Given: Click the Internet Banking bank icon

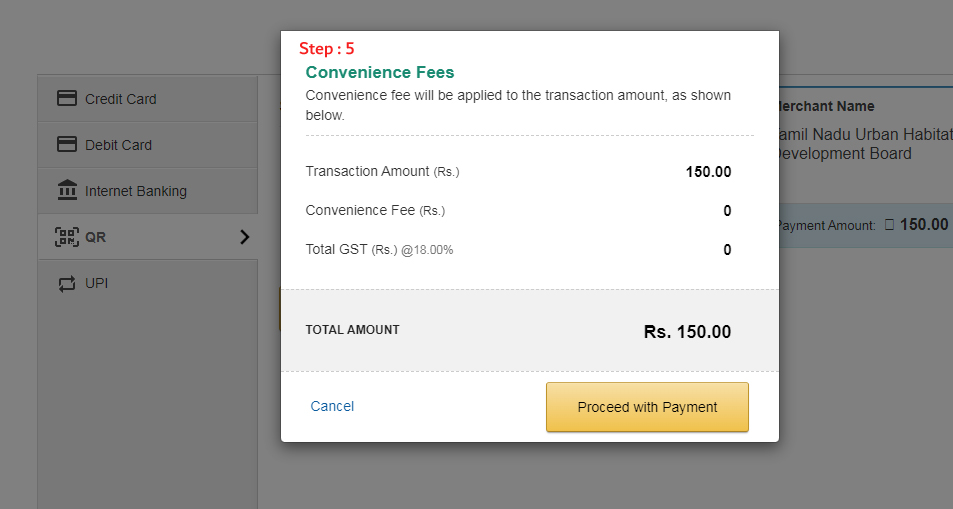Looking at the screenshot, I should pos(67,190).
